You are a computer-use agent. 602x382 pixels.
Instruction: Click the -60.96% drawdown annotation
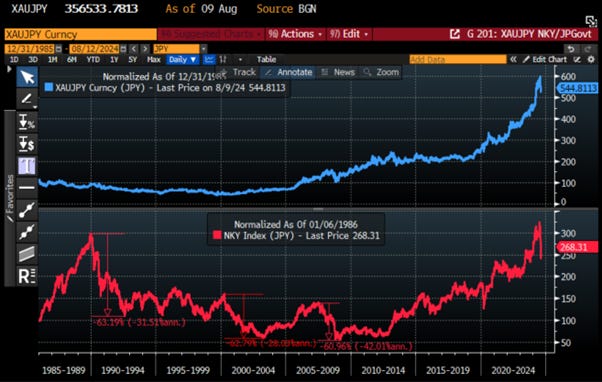[x=366, y=346]
